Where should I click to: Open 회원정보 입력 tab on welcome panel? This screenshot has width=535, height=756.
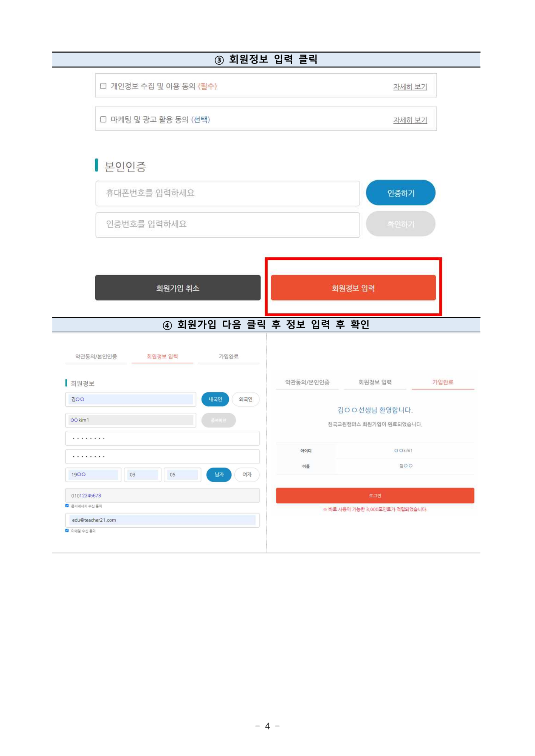(375, 382)
